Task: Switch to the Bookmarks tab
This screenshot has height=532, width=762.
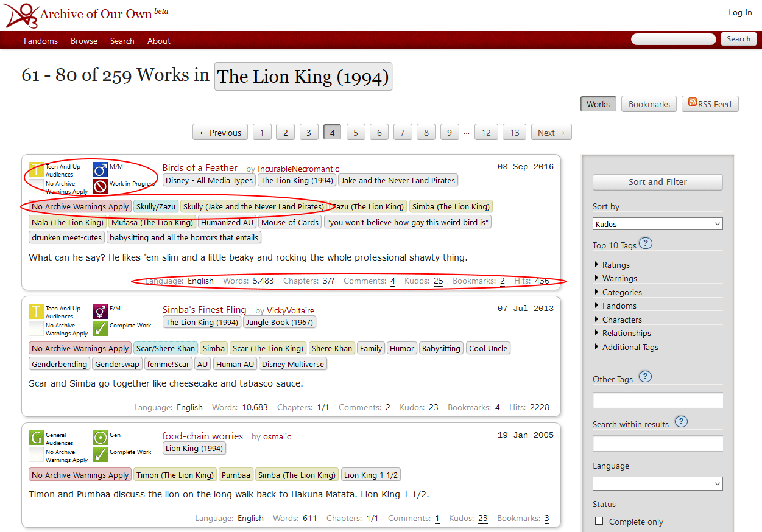Action: (649, 104)
